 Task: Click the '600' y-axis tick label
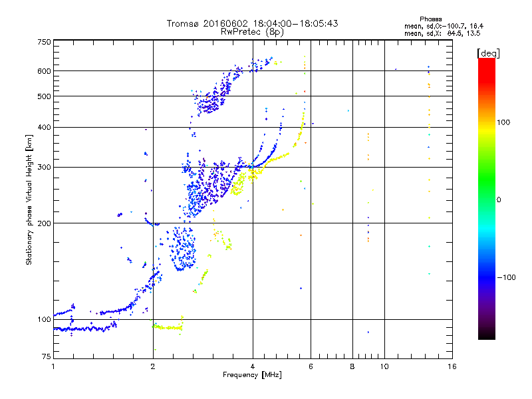tap(44, 71)
